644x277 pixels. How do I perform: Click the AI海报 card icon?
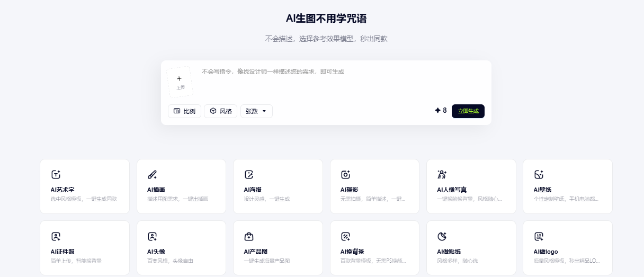click(249, 174)
